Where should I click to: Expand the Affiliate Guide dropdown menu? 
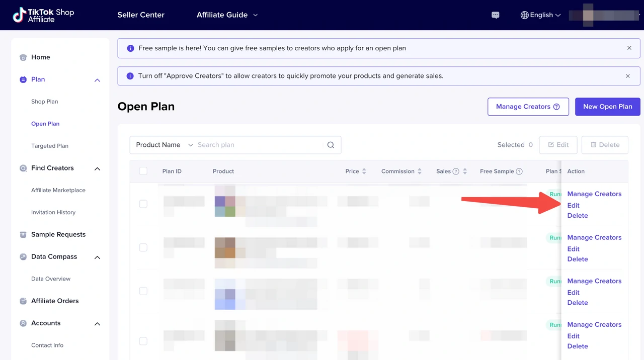click(227, 15)
